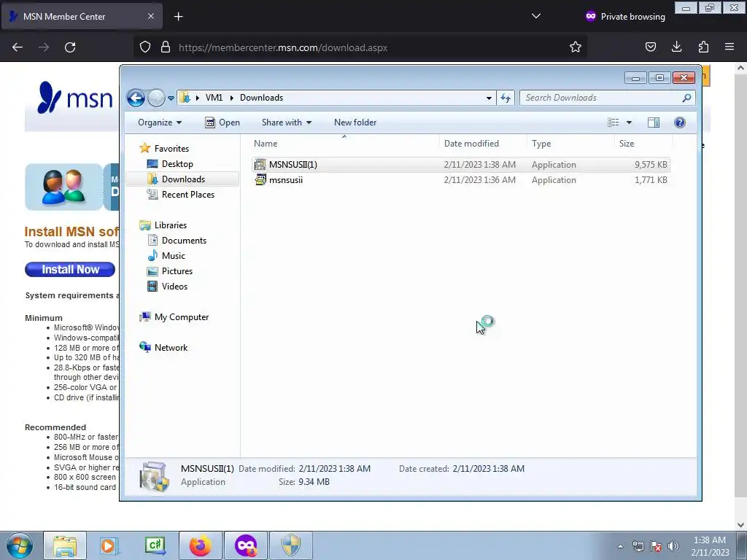Viewport: 747px width, 560px height.
Task: Click Downloads in the address breadcrumb
Action: tap(262, 98)
